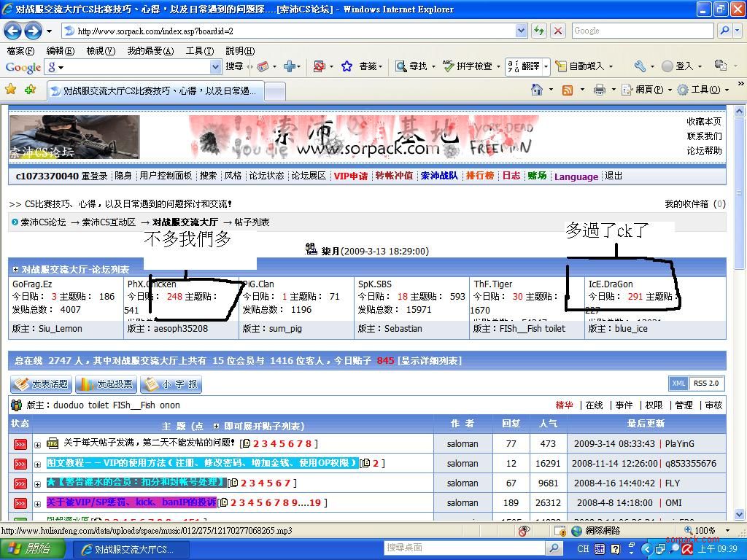Open the 工具(T) menu in menu bar
Screen dimensions: 747x560
pyautogui.click(x=199, y=51)
